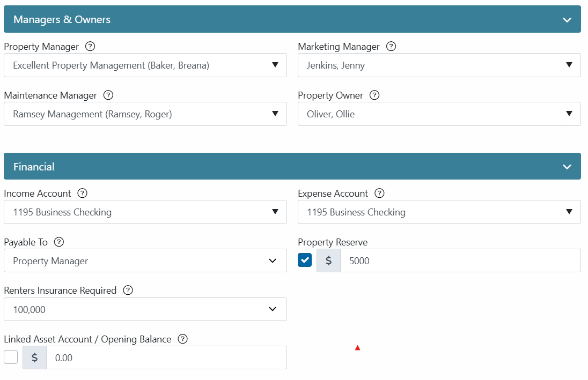Viewport: 588px width, 380px height.
Task: Open the Expense Account dropdown
Action: click(x=439, y=212)
